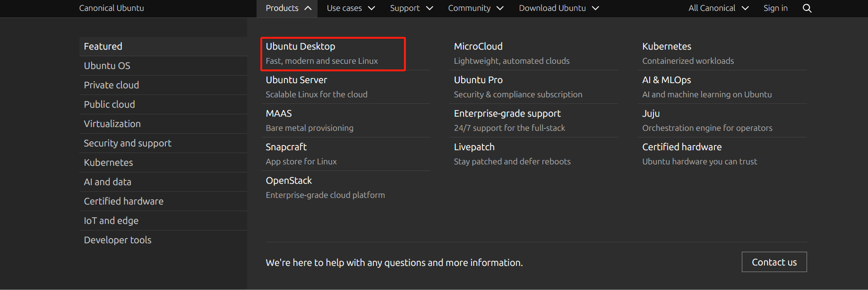Select the Private cloud category
868x290 pixels.
click(x=163, y=85)
